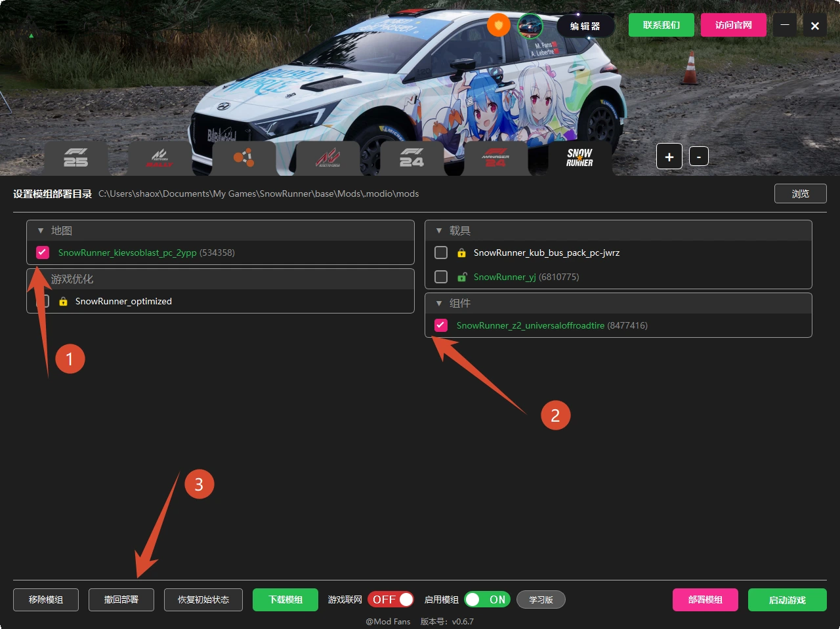
Task: Choose the SnowRunner game logo
Action: click(579, 157)
